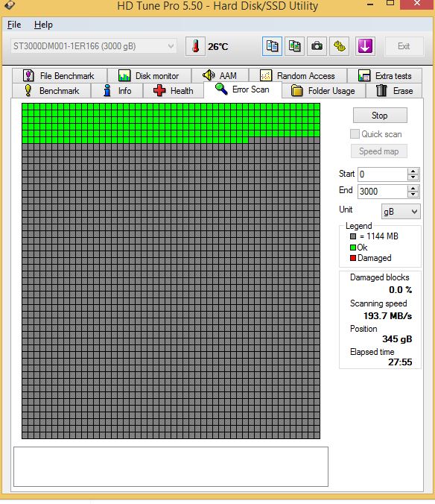Click the purple down arrow icon
The height and width of the screenshot is (504, 435).
(365, 47)
